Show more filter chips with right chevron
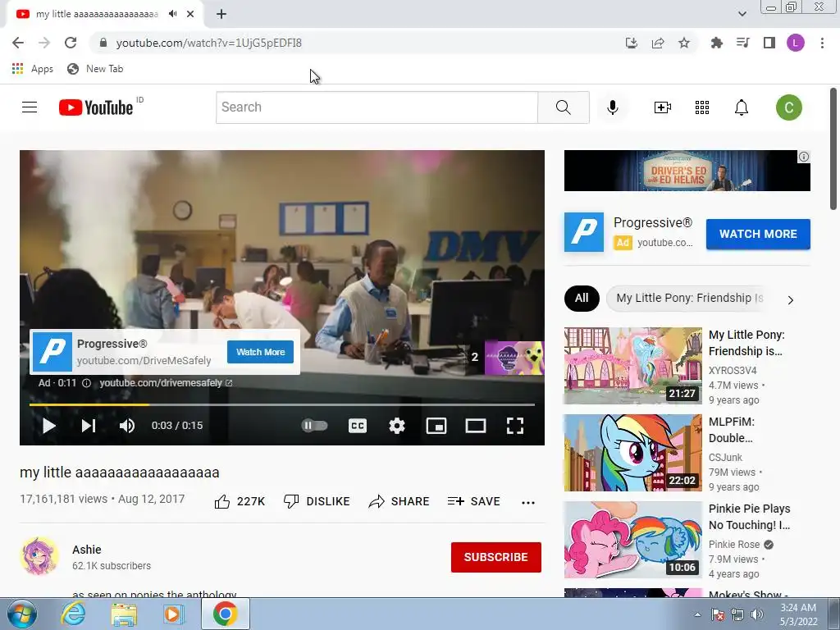The width and height of the screenshot is (840, 630). point(790,299)
